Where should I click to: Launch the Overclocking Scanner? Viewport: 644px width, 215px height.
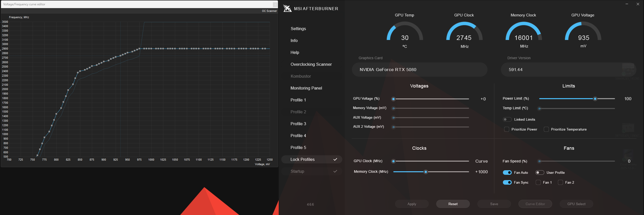[311, 64]
